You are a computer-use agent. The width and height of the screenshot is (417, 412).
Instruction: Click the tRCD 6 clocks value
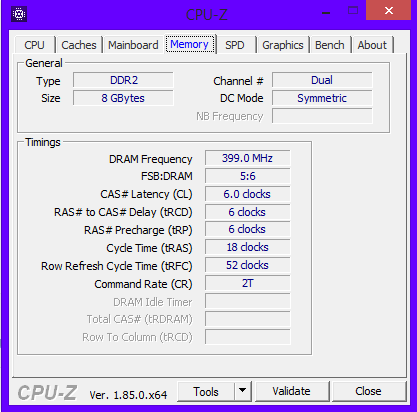pos(248,212)
